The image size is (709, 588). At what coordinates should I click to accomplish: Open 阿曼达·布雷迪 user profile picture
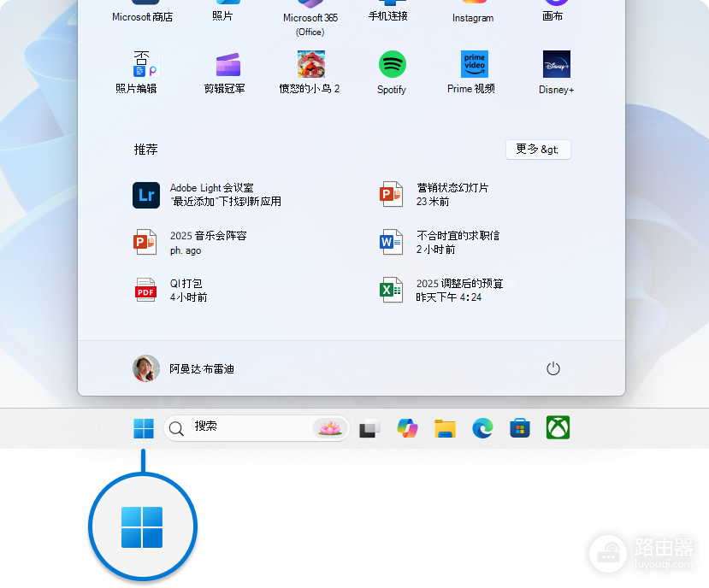click(146, 368)
